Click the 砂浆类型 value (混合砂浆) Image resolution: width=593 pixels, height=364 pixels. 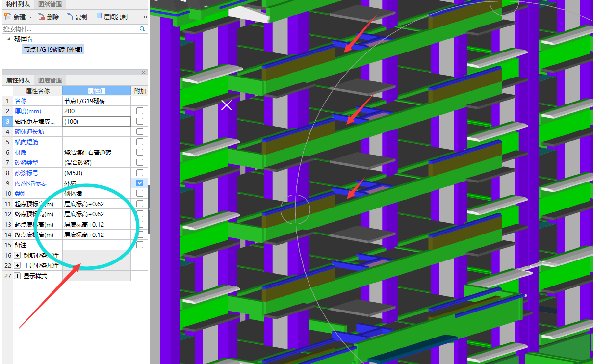point(97,162)
